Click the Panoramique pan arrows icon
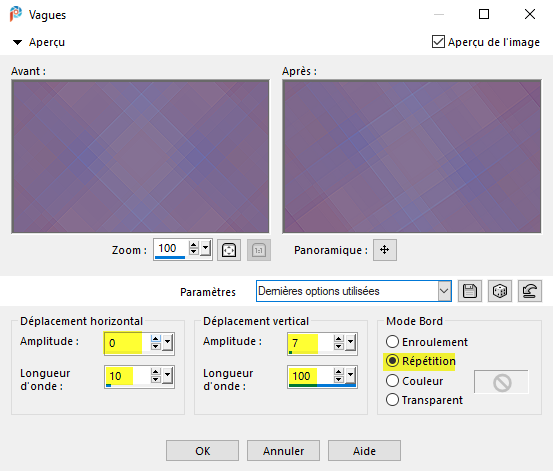Viewport: 553px width, 471px height. 385,250
